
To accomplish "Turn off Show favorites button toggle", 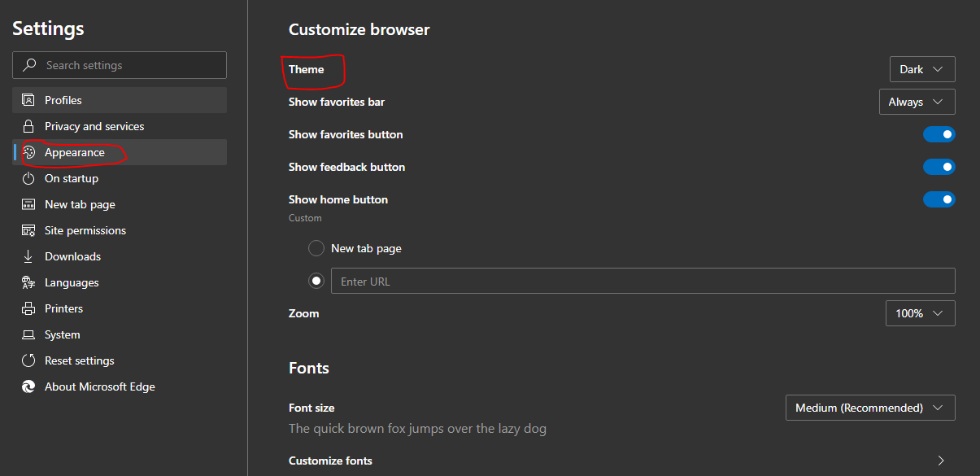I will (939, 134).
